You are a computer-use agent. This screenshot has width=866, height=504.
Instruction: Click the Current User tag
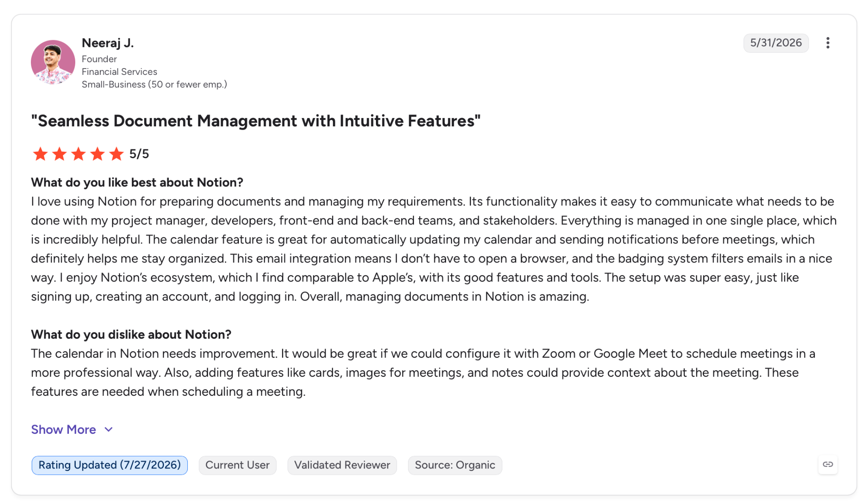(237, 465)
